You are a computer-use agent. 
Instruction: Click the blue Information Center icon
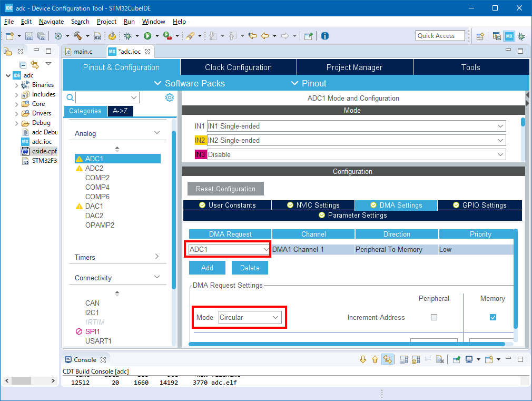coord(324,36)
